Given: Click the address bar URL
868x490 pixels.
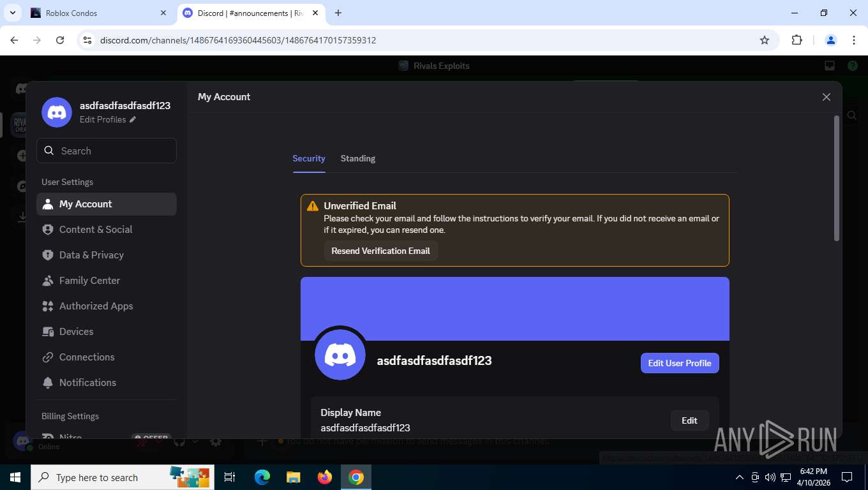Looking at the screenshot, I should point(238,40).
